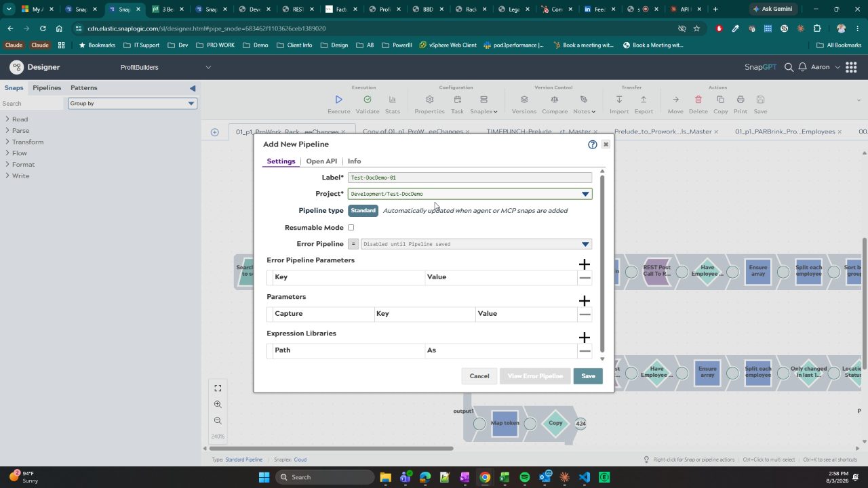Open the TIMEPUNCH-Prelude pipeline tab
Screen dimensions: 868x488
[x=539, y=131]
